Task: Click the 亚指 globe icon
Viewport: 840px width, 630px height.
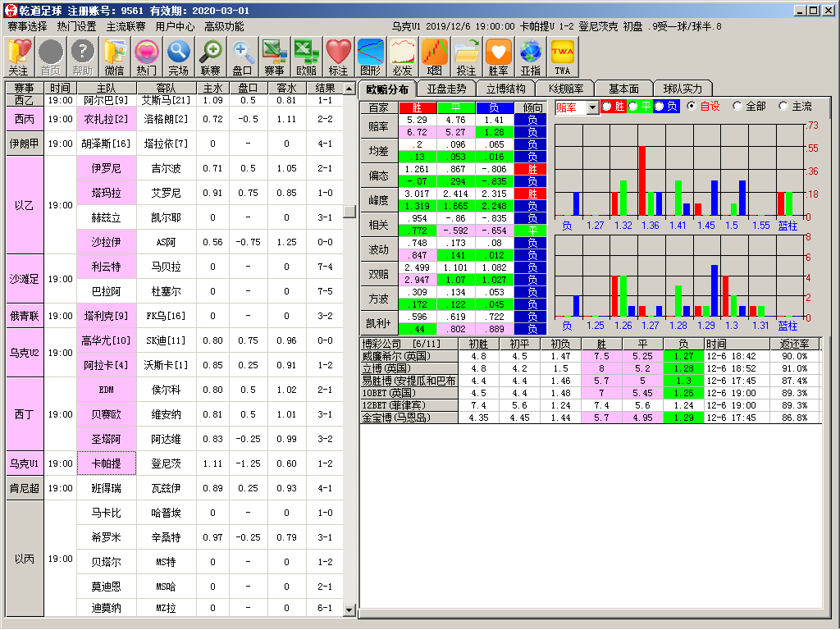Action: click(x=530, y=57)
